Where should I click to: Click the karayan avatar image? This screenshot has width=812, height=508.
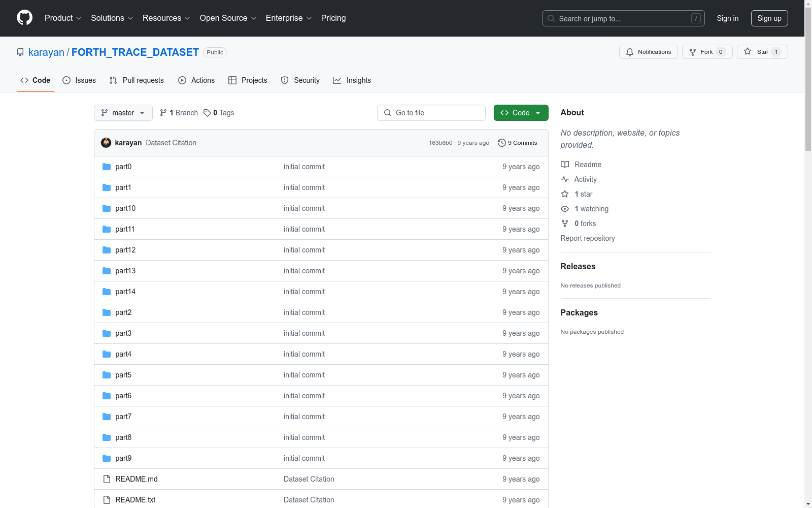(x=106, y=143)
